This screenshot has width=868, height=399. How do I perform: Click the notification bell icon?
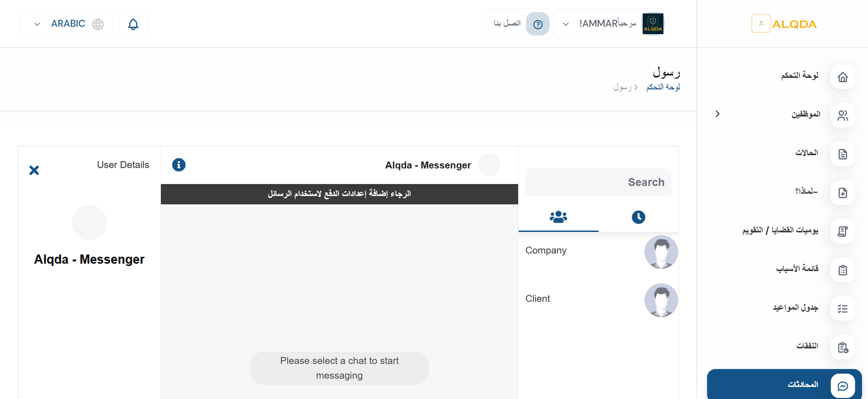[x=133, y=24]
